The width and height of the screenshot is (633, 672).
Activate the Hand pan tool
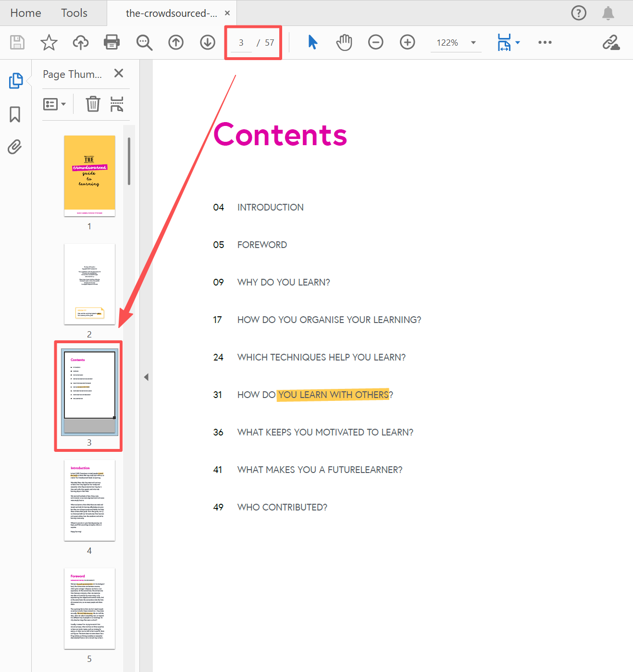coord(344,42)
